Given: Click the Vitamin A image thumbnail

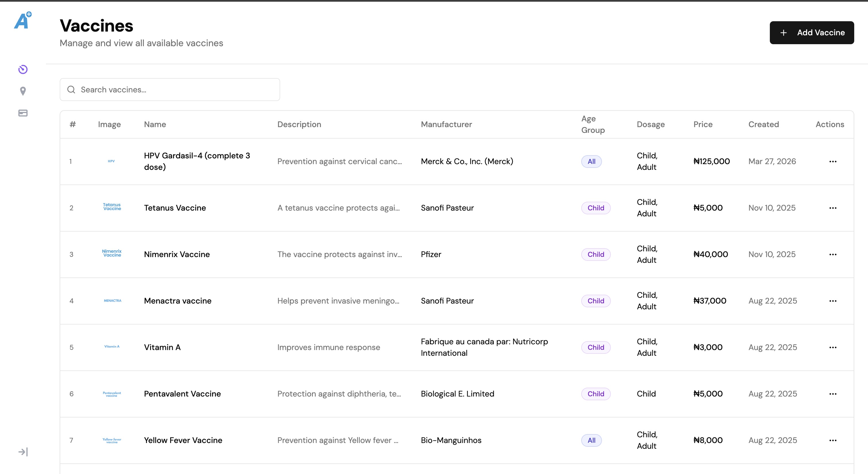Looking at the screenshot, I should (x=112, y=346).
